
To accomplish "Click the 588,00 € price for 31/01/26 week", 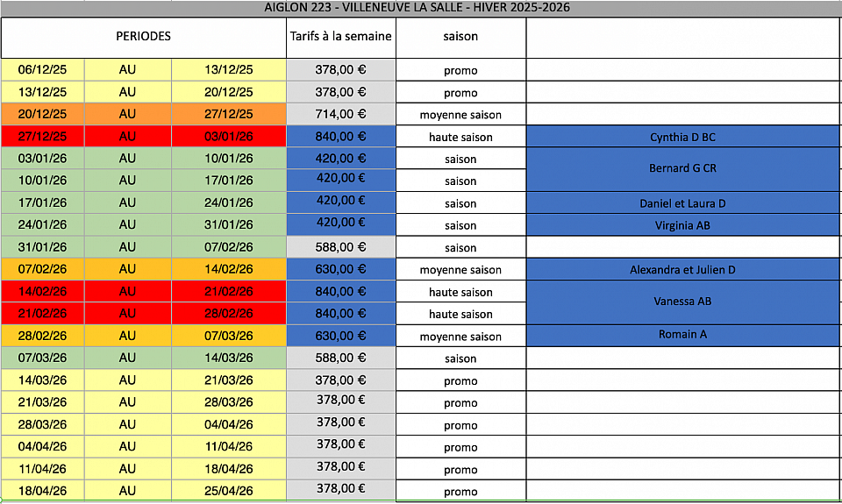I will click(340, 247).
